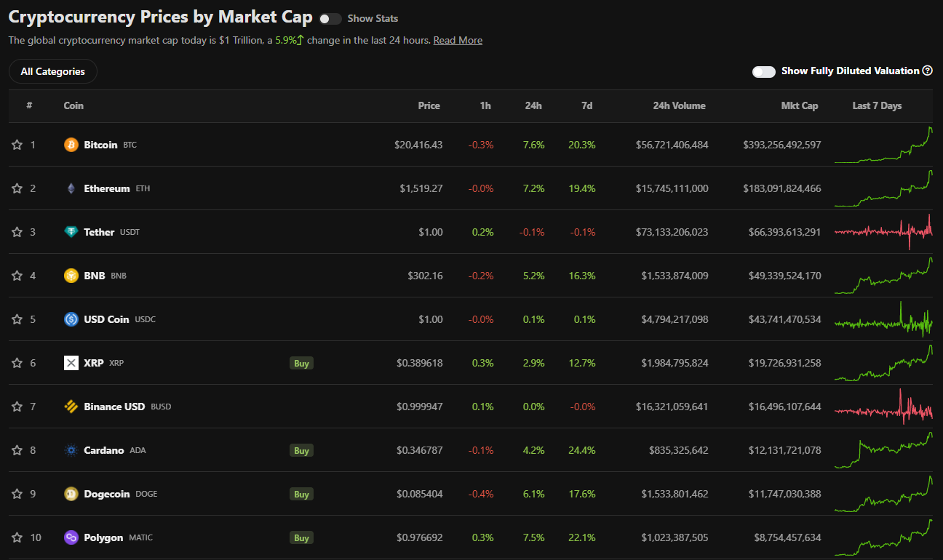Click the Buy button for Dogecoin

pyautogui.click(x=301, y=494)
